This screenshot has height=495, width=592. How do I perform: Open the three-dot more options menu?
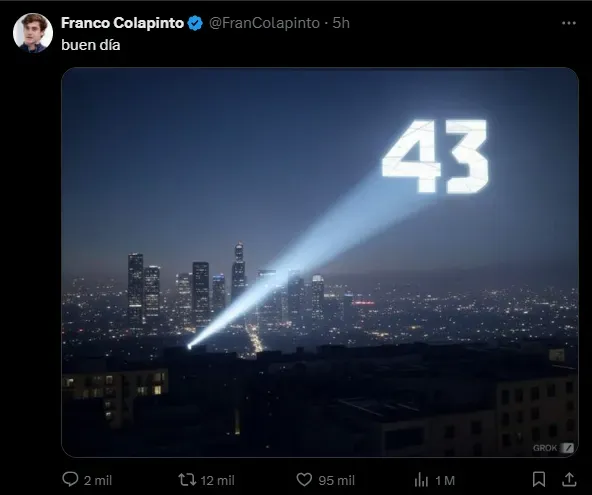569,23
